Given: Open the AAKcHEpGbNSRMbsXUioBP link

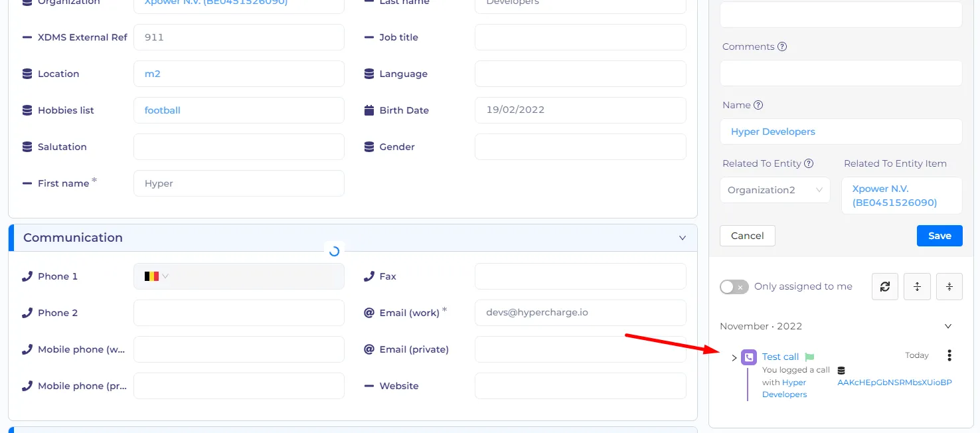Looking at the screenshot, I should pyautogui.click(x=894, y=383).
